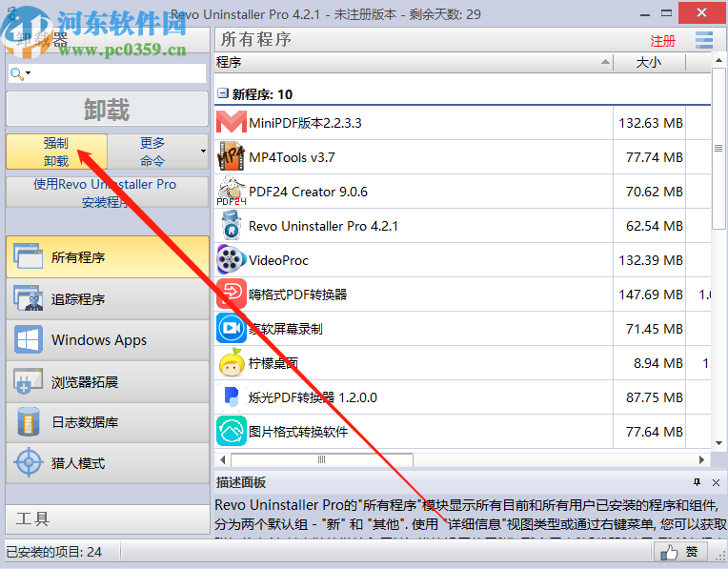This screenshot has height=569, width=728.
Task: Click the 强制卸载 button
Action: pyautogui.click(x=56, y=152)
